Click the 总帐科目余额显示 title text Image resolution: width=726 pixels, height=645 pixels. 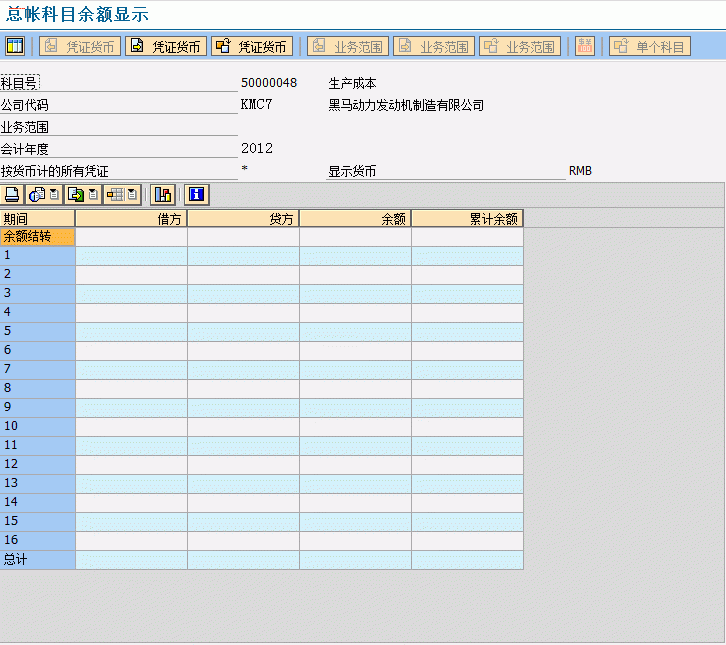pyautogui.click(x=77, y=14)
